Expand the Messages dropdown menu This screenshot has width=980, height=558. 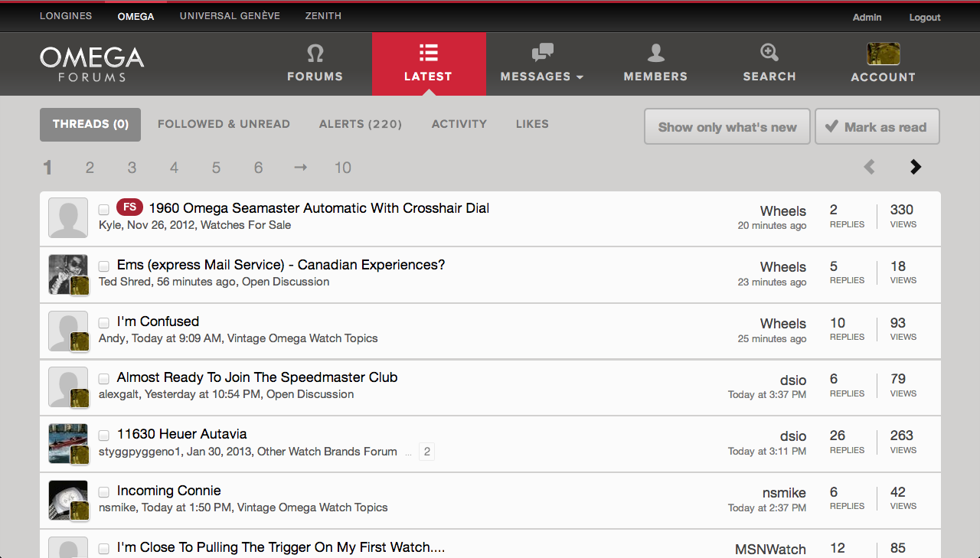(542, 77)
